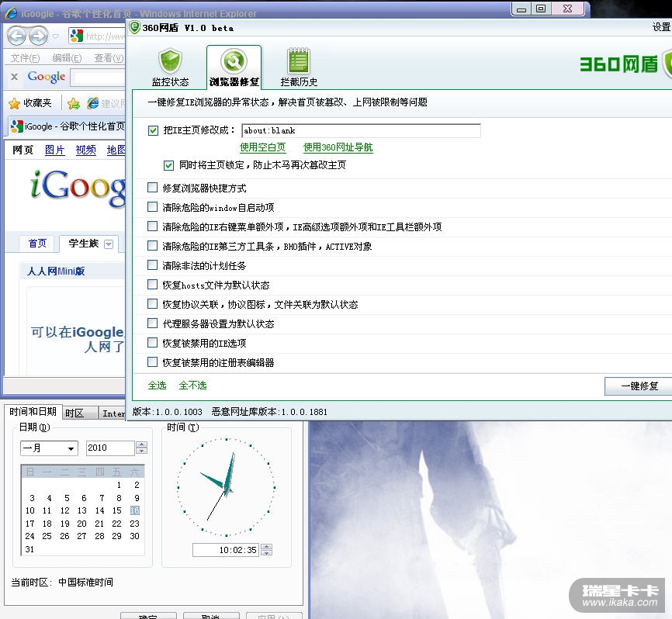Click the add-to-favorites star with arrow in IE
672x619 pixels.
pos(74,103)
